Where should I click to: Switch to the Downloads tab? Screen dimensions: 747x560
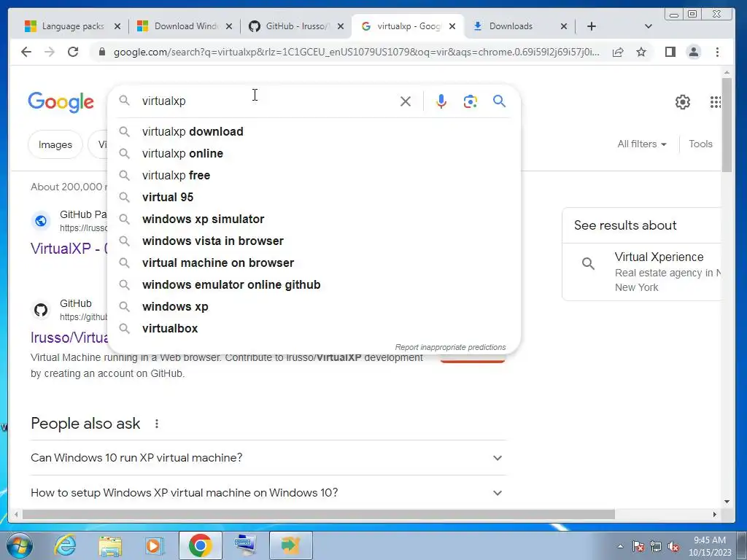511,26
